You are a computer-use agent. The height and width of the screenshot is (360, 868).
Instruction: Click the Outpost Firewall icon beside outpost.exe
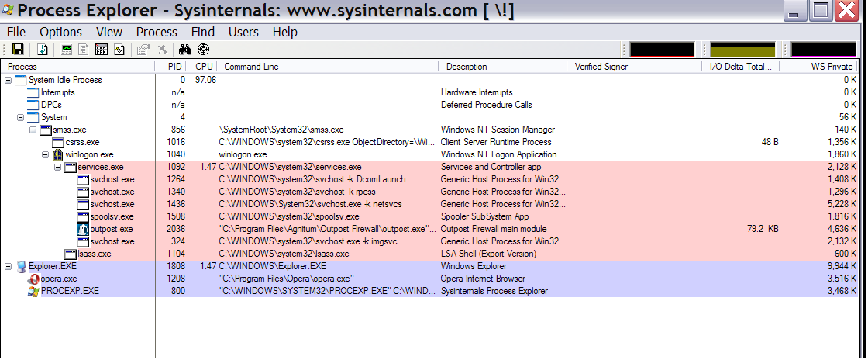[x=83, y=229]
